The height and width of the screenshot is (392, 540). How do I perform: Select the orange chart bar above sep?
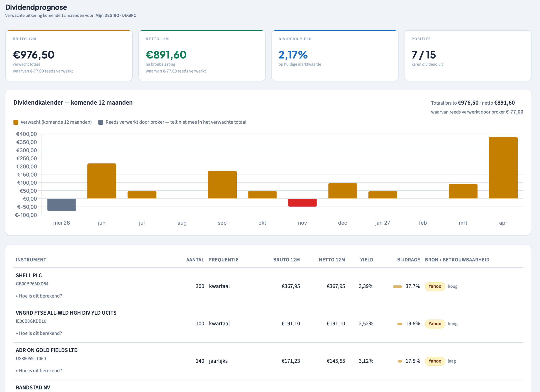tap(222, 185)
